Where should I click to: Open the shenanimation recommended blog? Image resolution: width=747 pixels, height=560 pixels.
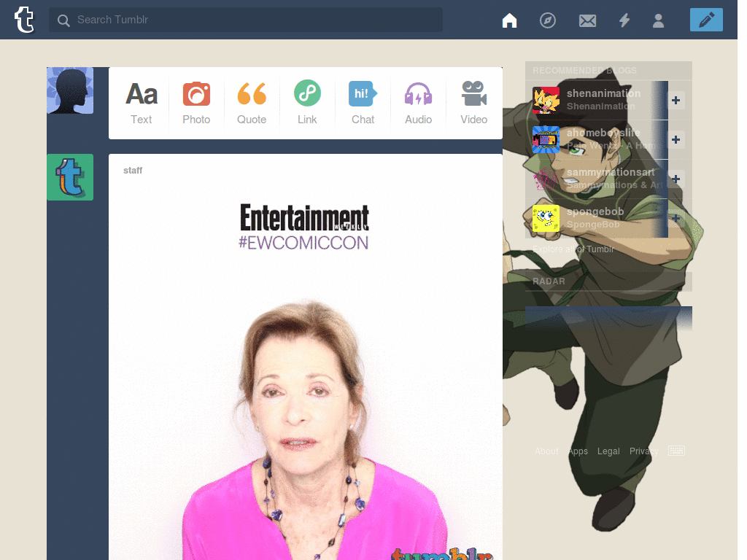[603, 93]
